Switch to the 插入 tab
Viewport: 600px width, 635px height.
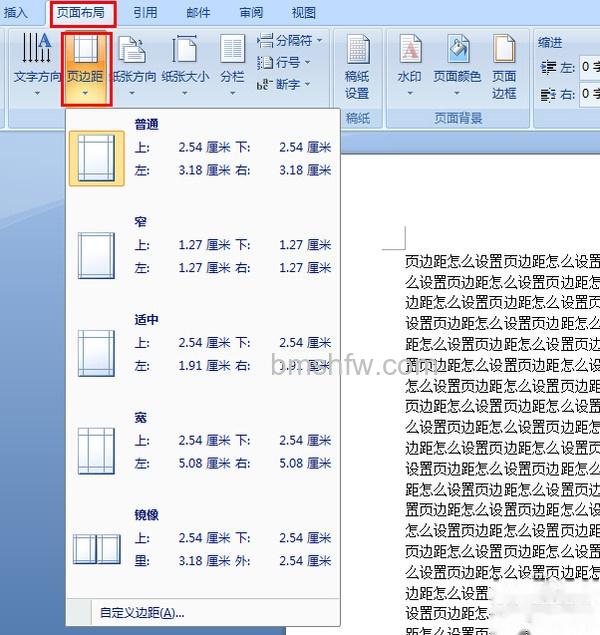coord(15,13)
